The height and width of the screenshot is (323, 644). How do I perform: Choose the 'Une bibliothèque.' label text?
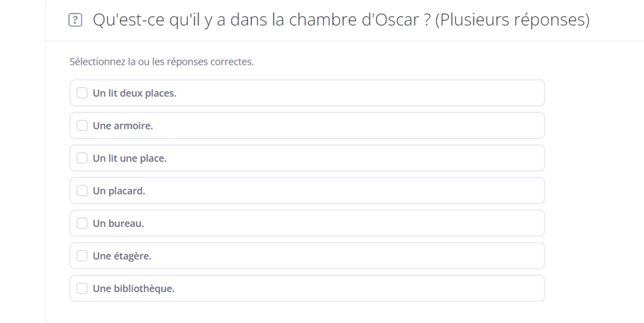click(133, 288)
